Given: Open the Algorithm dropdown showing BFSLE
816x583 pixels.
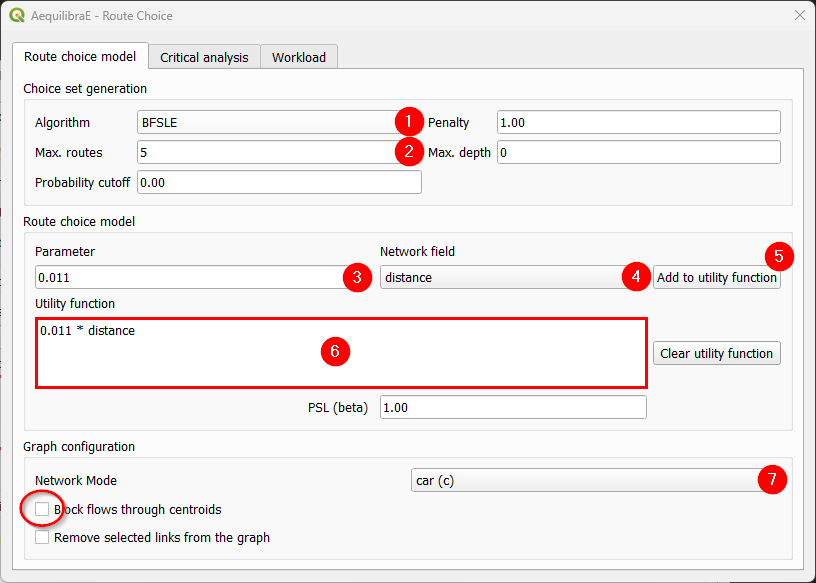Looking at the screenshot, I should tap(265, 123).
